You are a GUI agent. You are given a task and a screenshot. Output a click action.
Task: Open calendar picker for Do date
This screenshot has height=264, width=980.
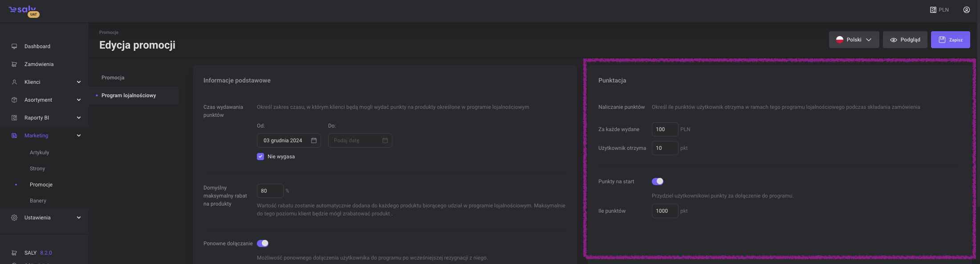coord(385,140)
